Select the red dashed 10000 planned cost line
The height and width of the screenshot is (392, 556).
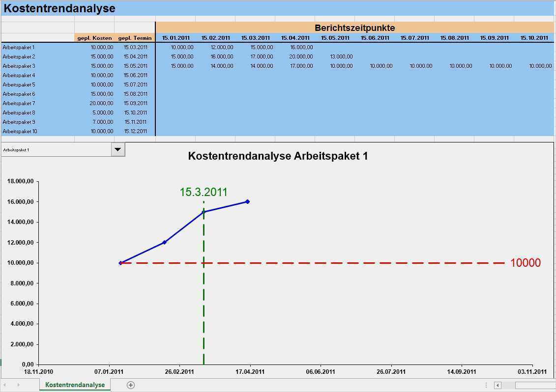pos(344,263)
